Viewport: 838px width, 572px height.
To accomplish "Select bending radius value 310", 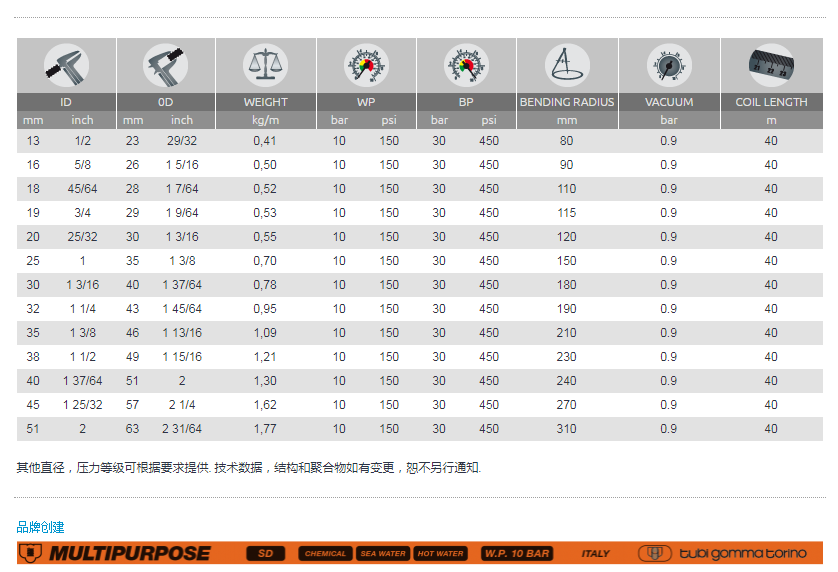I will (x=567, y=429).
